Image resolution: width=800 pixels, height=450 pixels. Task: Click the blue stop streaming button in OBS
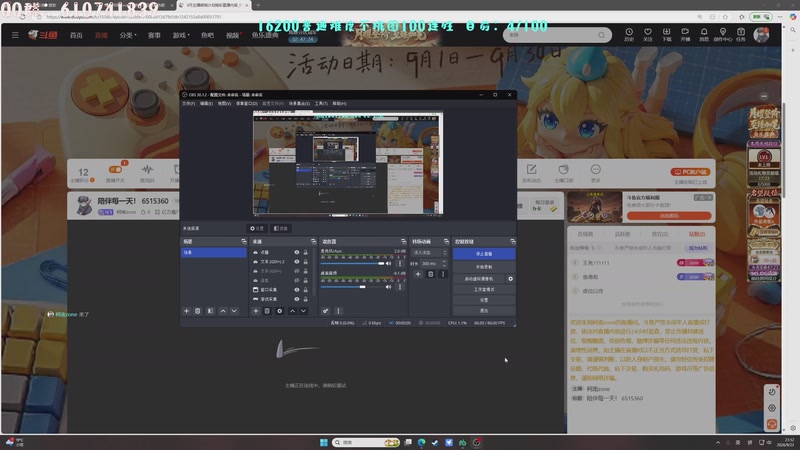(484, 254)
